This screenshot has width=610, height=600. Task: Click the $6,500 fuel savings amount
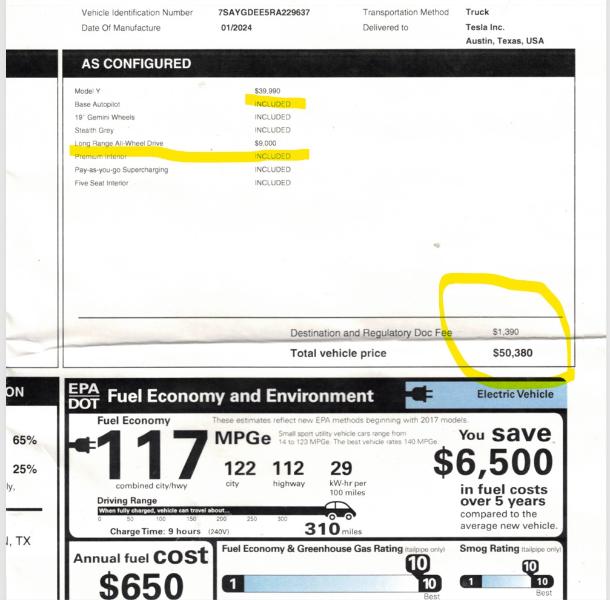click(493, 463)
